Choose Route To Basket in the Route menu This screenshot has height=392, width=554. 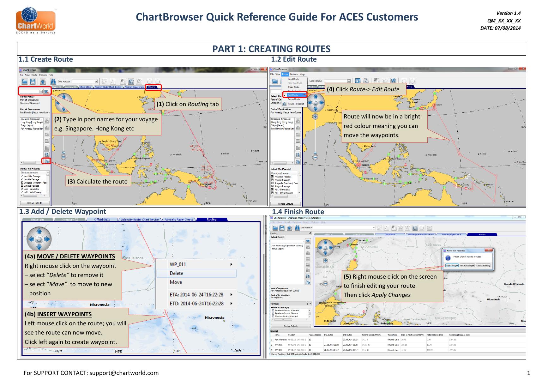pyautogui.click(x=296, y=104)
